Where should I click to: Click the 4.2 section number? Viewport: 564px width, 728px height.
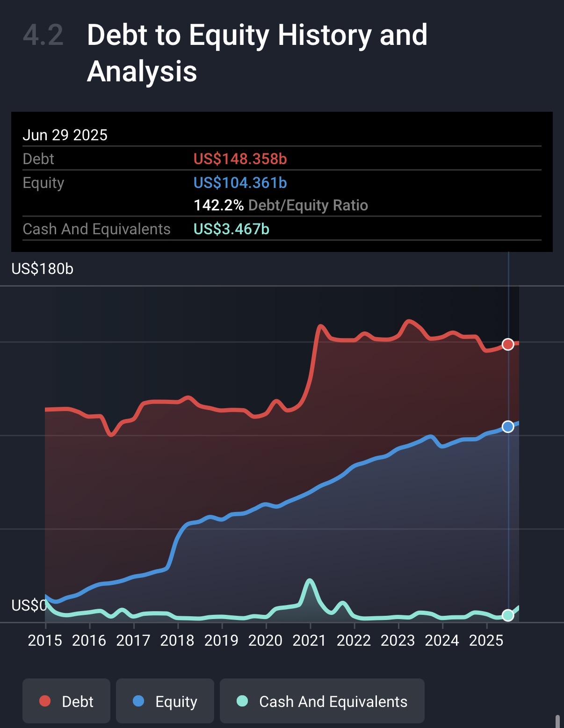(43, 35)
